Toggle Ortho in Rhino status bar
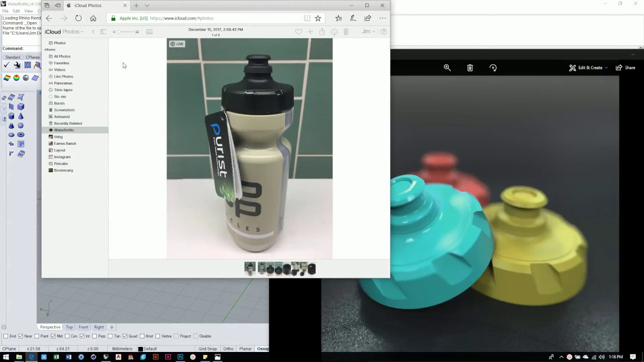Viewport: 644px width, 362px height. [228, 349]
